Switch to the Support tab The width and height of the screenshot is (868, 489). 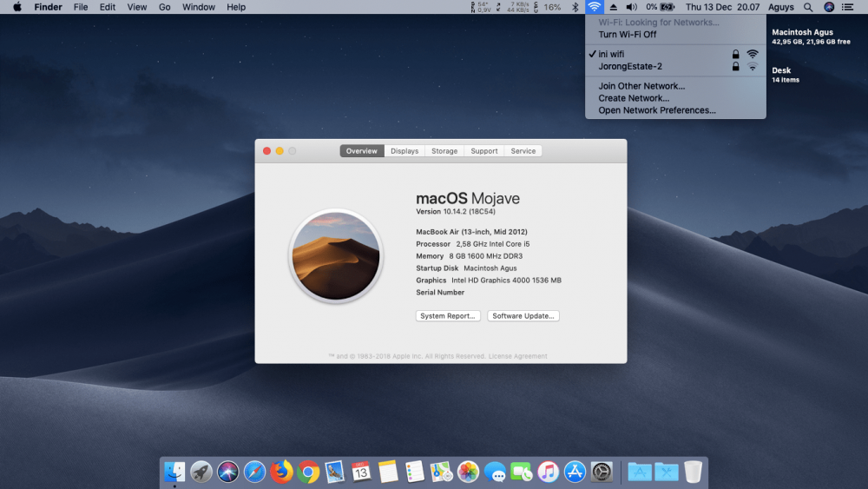point(484,150)
